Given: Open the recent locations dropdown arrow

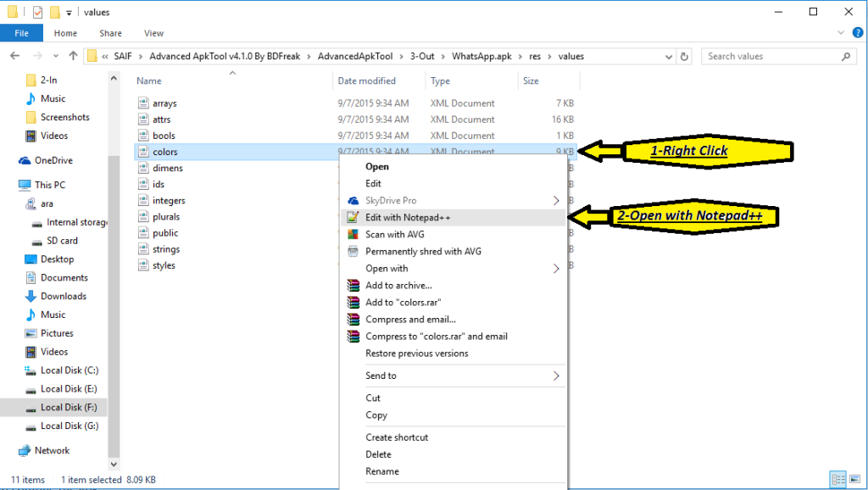Looking at the screenshot, I should 56,56.
